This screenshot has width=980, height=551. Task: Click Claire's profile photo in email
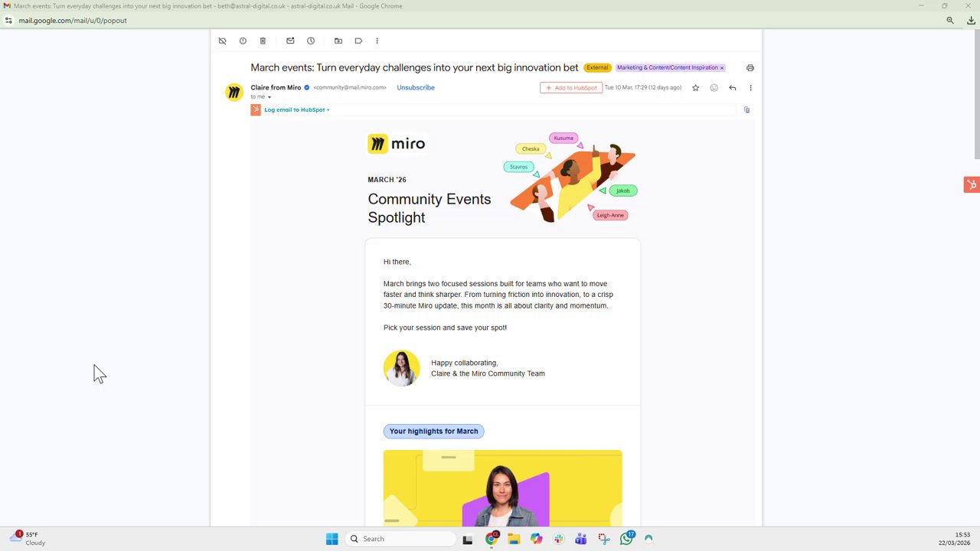click(402, 368)
